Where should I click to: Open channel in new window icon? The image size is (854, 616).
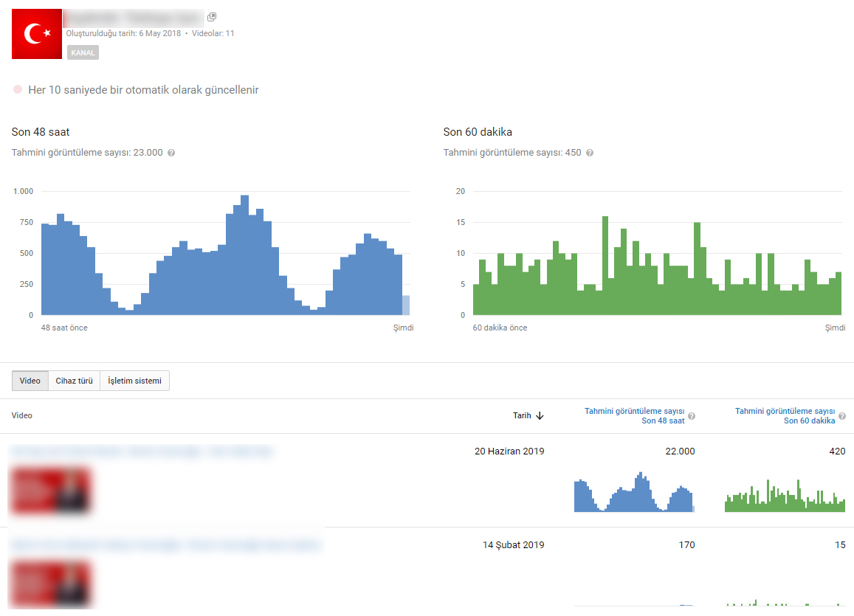(212, 17)
